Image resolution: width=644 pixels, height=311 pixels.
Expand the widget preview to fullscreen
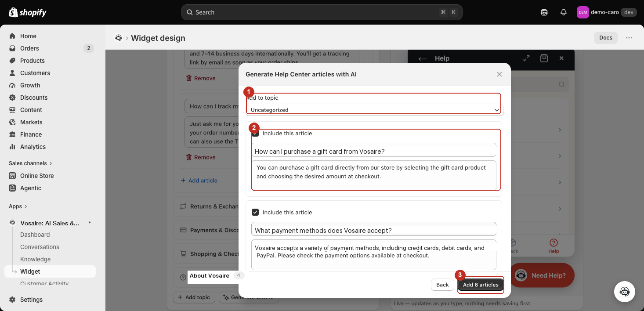coord(526,58)
